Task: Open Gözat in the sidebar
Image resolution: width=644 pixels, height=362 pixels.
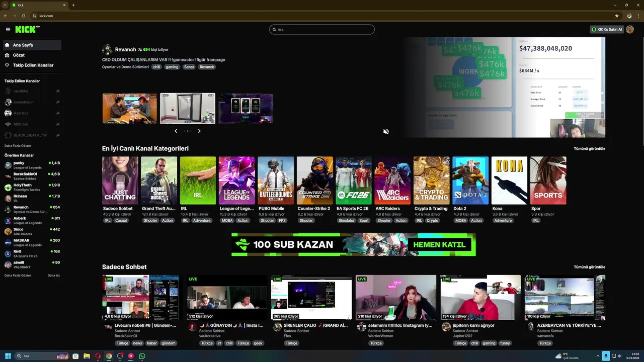Action: 32,55
